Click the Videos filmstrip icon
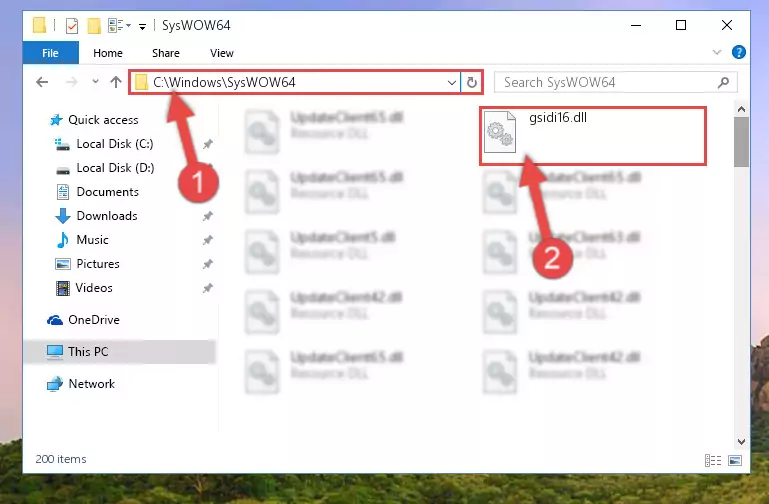 [x=62, y=288]
